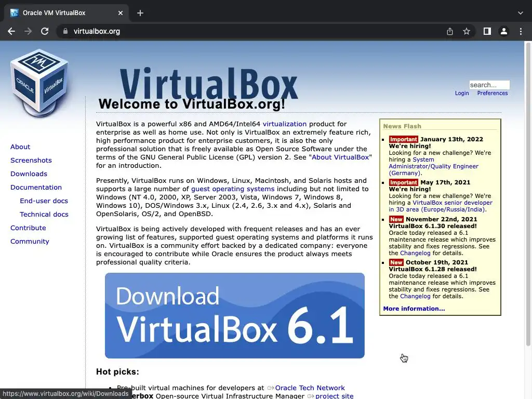Click the Welcome to VirtualBox.org! heading
The height and width of the screenshot is (399, 532).
click(192, 104)
